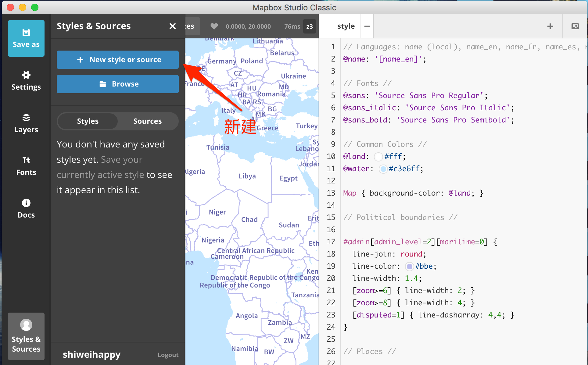Image resolution: width=588 pixels, height=365 pixels.
Task: Click the image export icon top right
Action: pyautogui.click(x=575, y=26)
